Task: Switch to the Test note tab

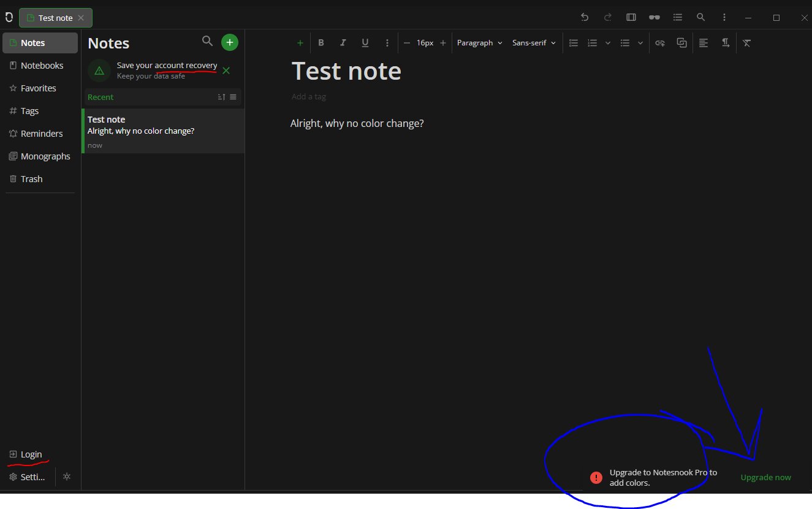Action: [x=55, y=18]
